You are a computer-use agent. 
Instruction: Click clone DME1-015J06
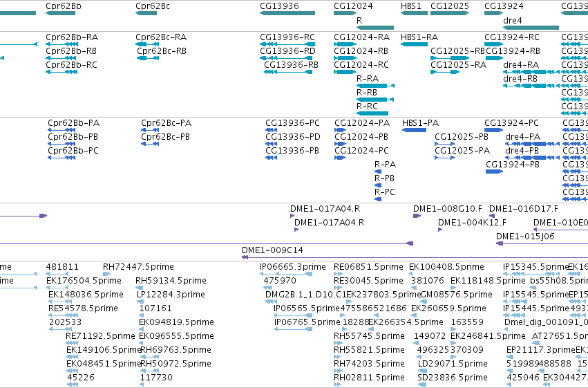pos(525,237)
